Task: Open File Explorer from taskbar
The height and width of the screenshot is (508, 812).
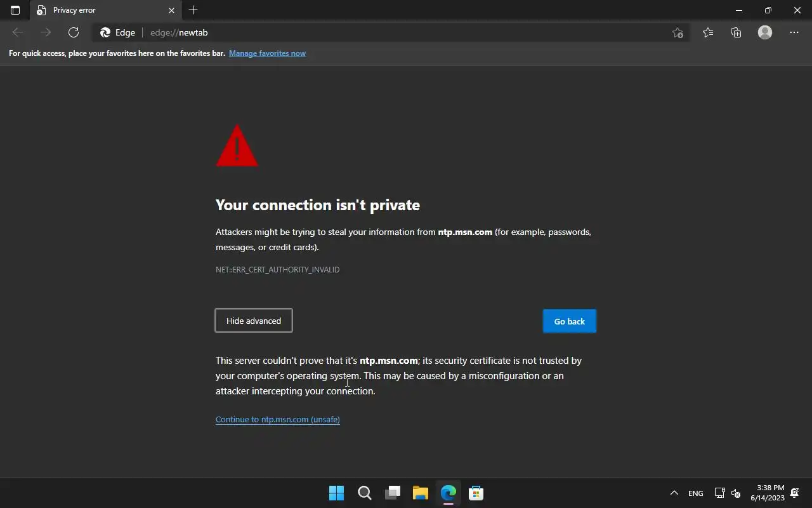Action: 421,493
